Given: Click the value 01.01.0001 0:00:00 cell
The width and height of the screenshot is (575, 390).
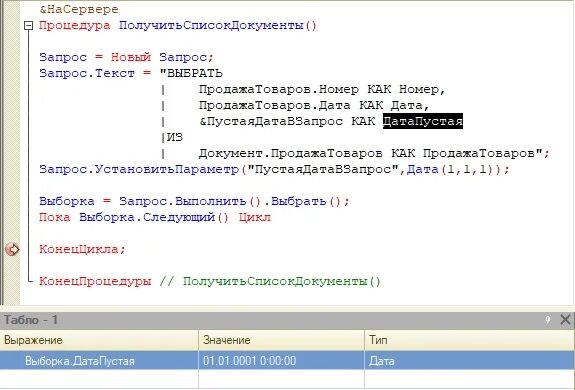Looking at the screenshot, I should click(281, 361).
